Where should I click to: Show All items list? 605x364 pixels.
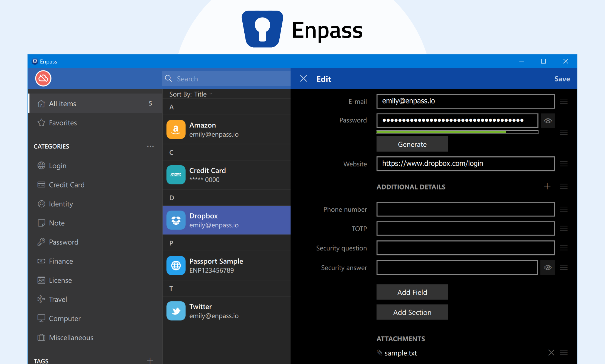(x=95, y=104)
